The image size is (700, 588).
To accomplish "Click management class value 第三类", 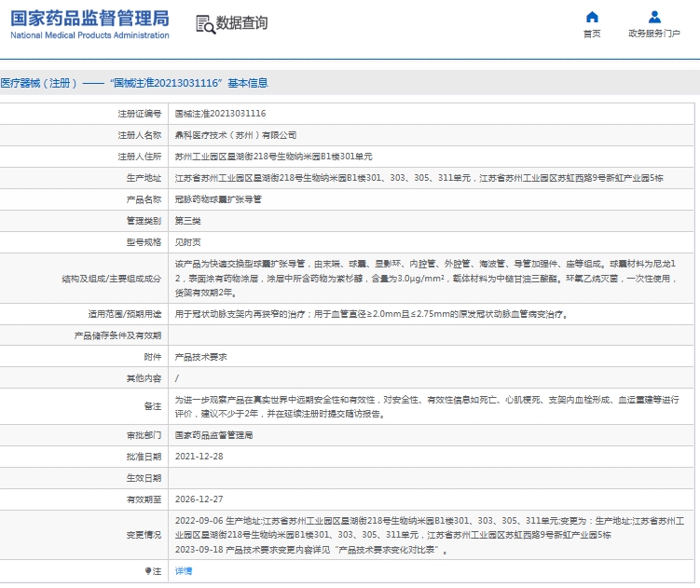I will click(188, 221).
